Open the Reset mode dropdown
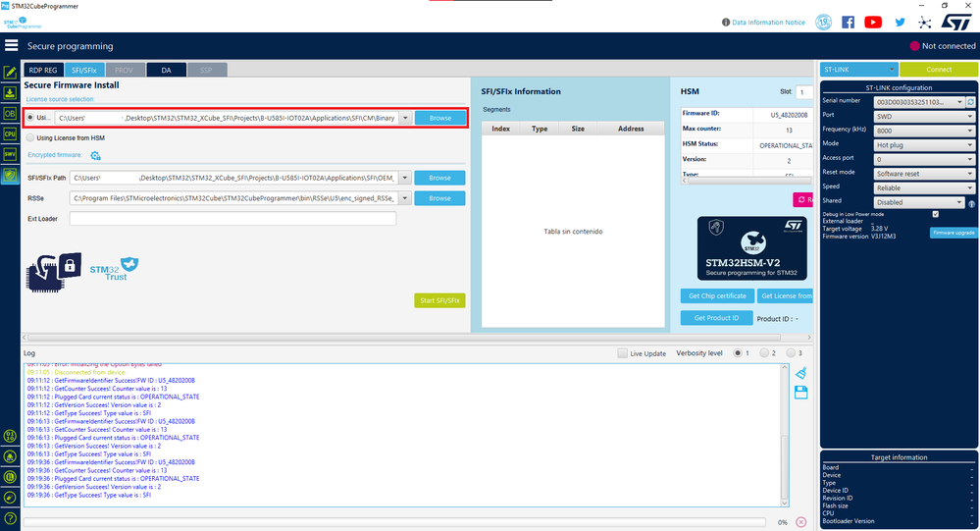The width and height of the screenshot is (980, 531). 924,174
